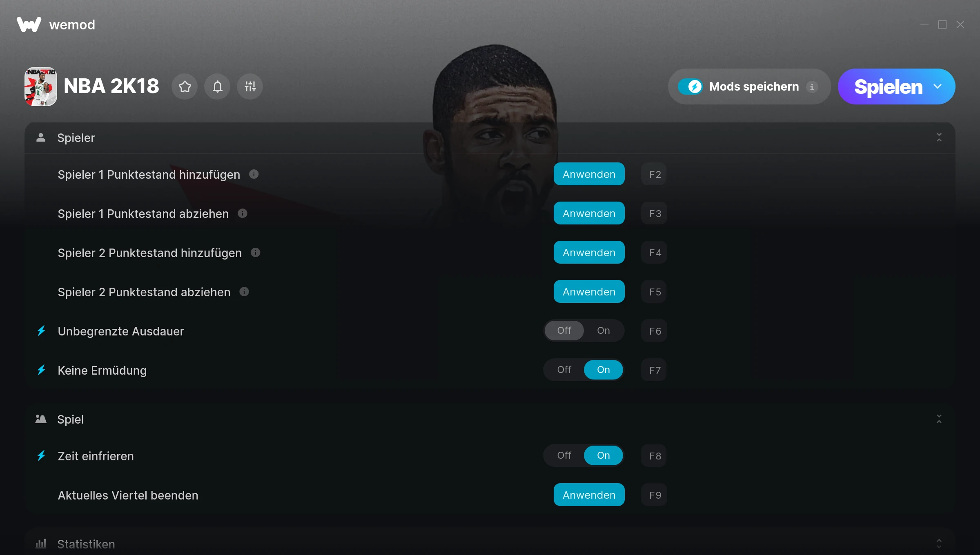Toggle the Mods speichern switch
This screenshot has width=980, height=555.
[x=690, y=87]
